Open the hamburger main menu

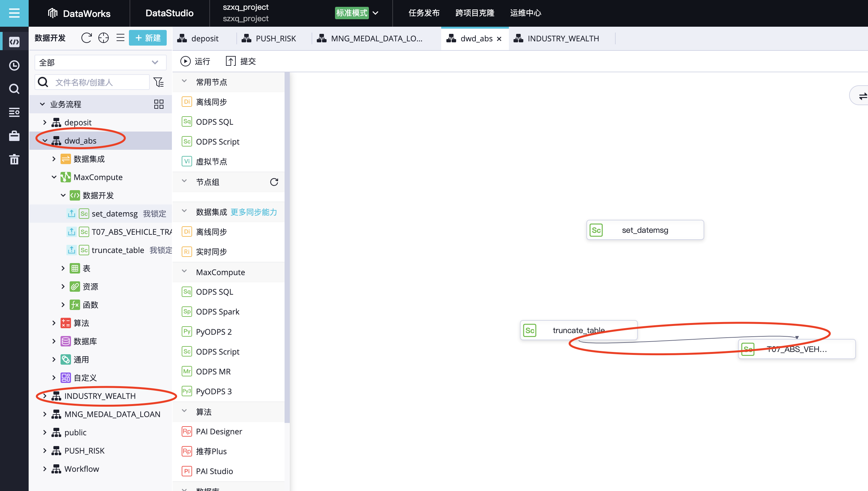14,13
